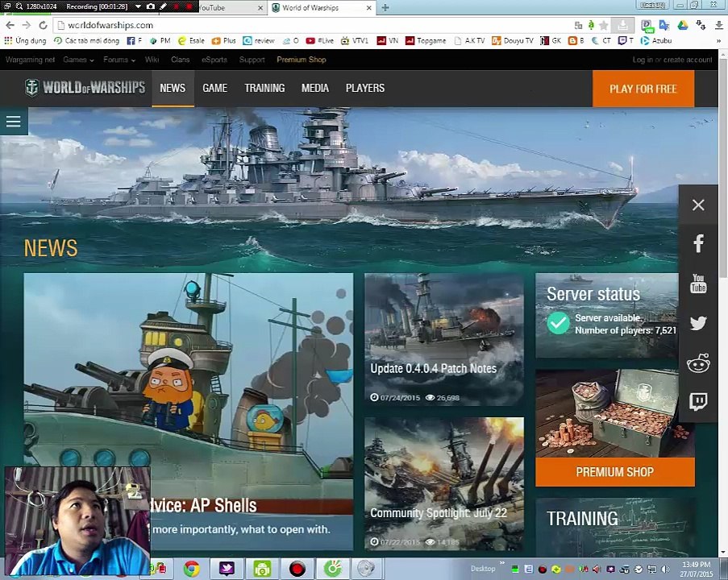Open the Azubu bookmark
The height and width of the screenshot is (580, 728).
click(656, 41)
